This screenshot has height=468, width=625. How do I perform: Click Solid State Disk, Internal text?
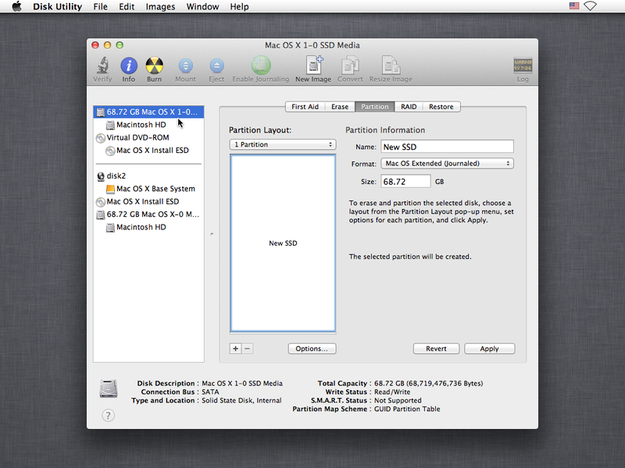pos(242,401)
